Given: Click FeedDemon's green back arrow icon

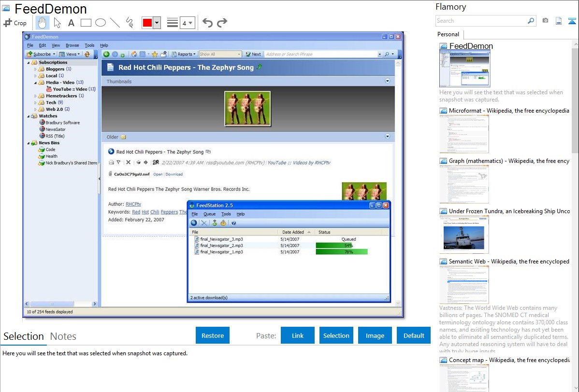Looking at the screenshot, I should 106,54.
